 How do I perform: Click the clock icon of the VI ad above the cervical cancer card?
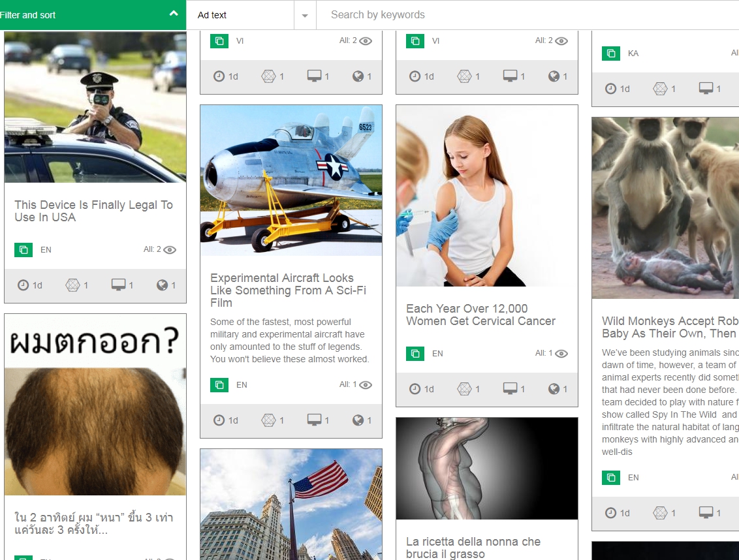pos(415,76)
